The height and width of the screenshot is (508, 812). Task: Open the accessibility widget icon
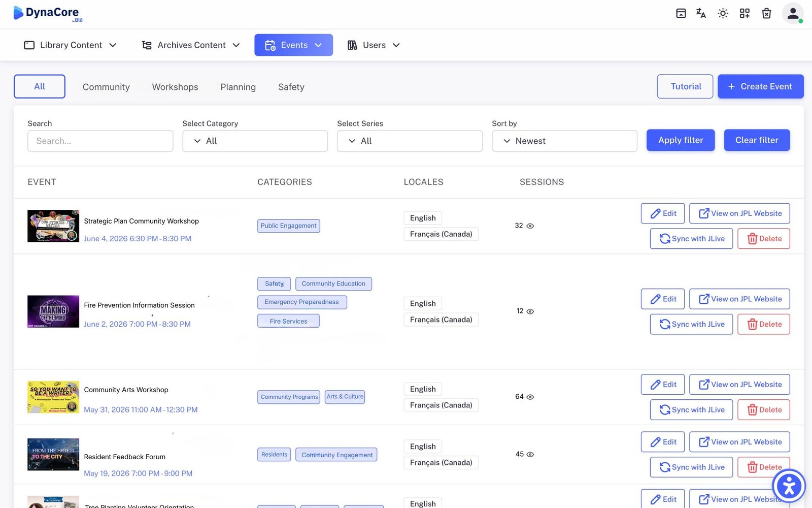(789, 486)
